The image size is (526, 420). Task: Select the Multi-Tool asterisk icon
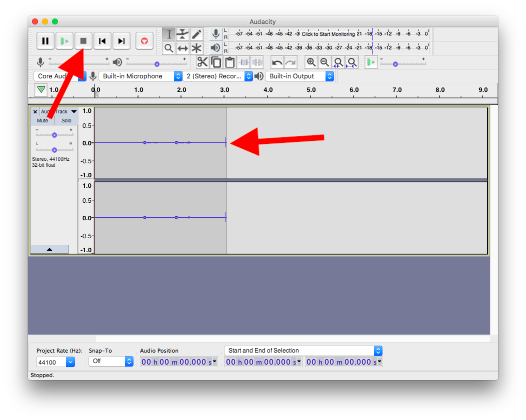click(196, 48)
